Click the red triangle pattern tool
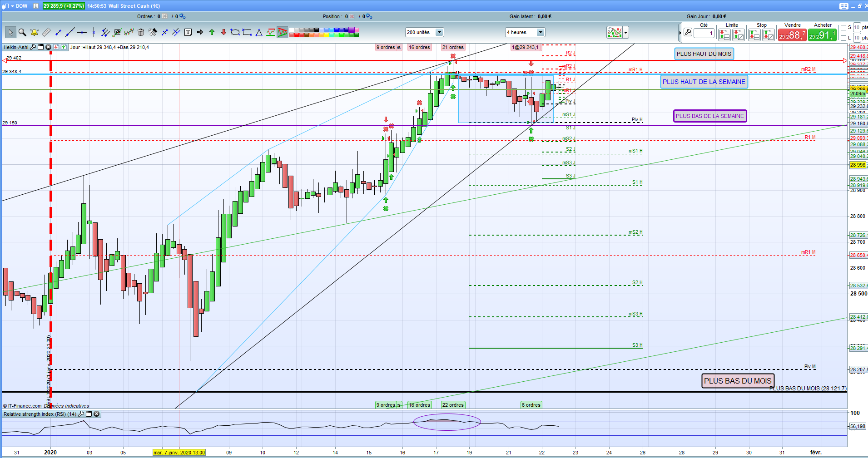The width and height of the screenshot is (868, 458). [x=283, y=32]
